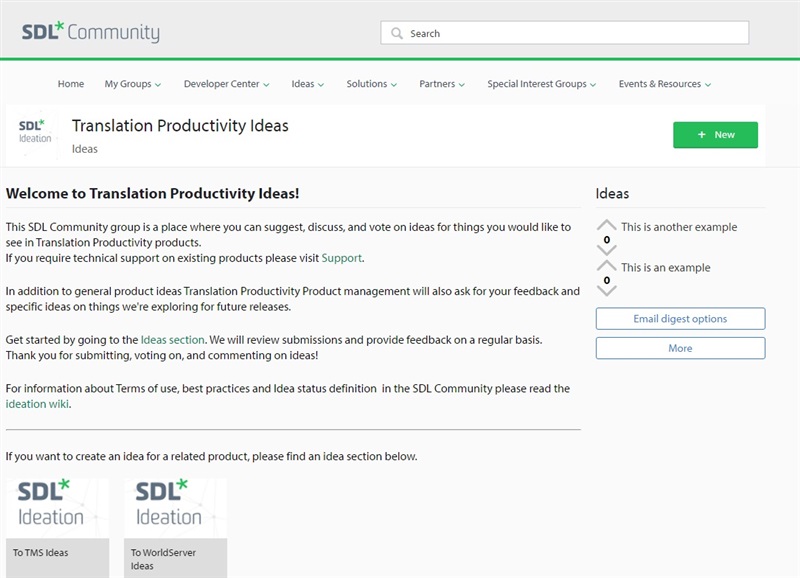800x578 pixels.
Task: Expand Special Interest Groups dropdown
Action: point(541,84)
